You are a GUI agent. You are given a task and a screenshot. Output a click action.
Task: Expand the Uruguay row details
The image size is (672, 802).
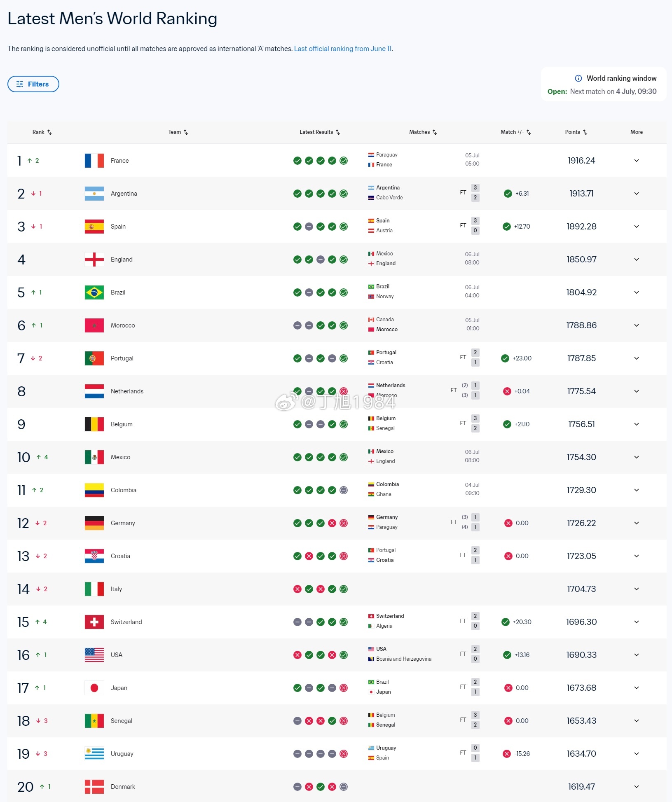[637, 754]
